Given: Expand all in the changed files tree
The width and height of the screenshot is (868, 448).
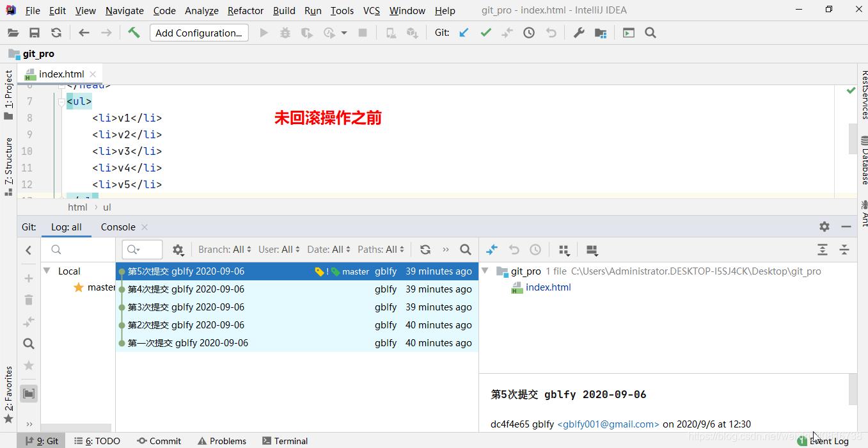Looking at the screenshot, I should coord(823,250).
